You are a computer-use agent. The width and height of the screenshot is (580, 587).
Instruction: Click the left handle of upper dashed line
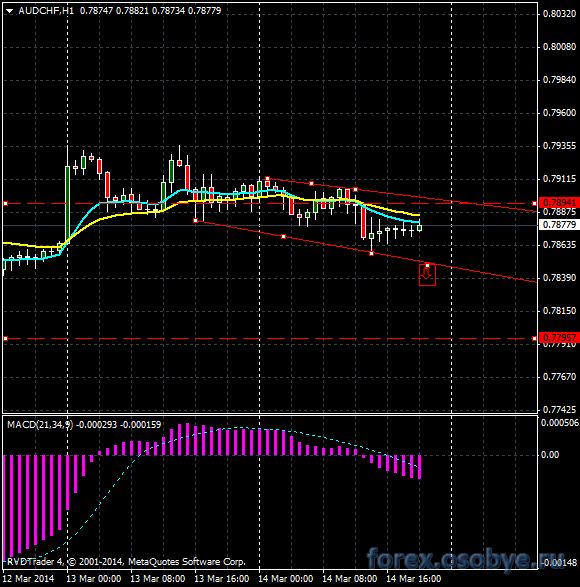[6, 203]
